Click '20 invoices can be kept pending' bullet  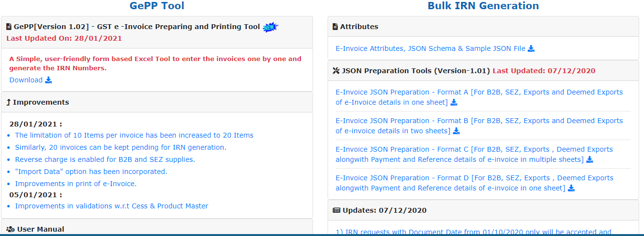pyautogui.click(x=120, y=147)
